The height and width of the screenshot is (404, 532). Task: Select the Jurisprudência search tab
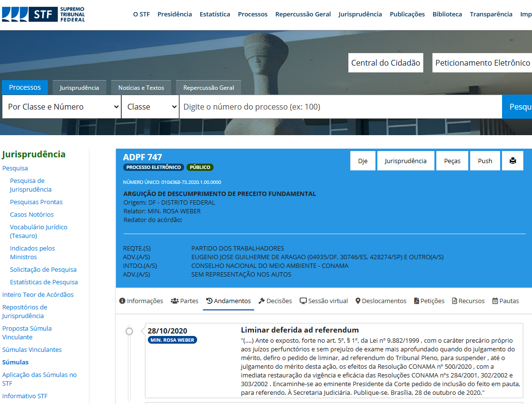(79, 88)
